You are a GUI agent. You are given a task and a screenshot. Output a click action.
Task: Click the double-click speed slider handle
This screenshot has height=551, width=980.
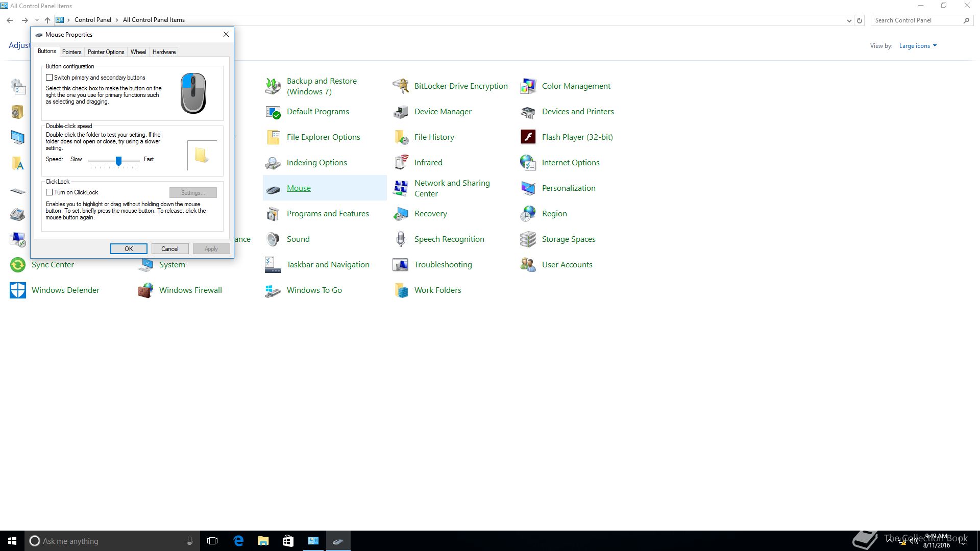click(118, 161)
